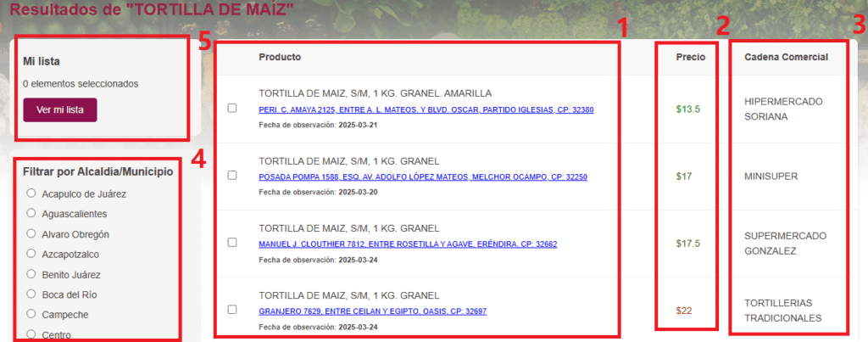The image size is (868, 342).
Task: Follow the Manuel J. Clouthier 7812 address link
Action: (407, 244)
